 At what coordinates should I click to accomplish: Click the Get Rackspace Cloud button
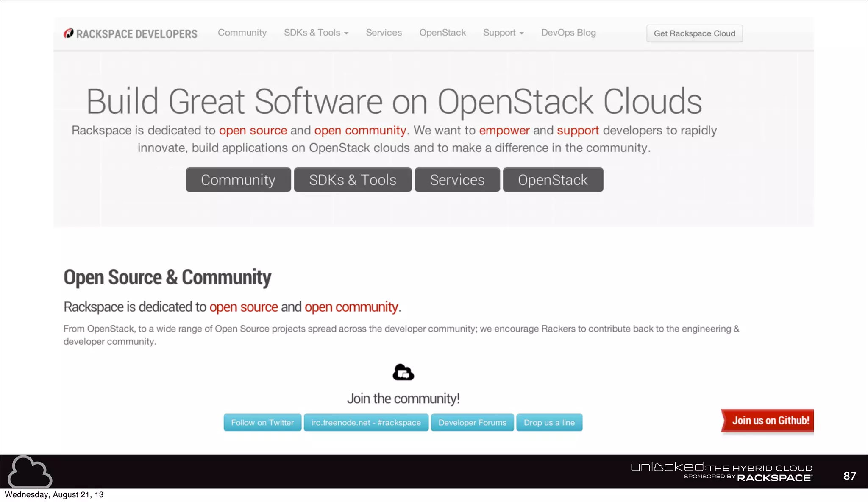[x=694, y=33]
